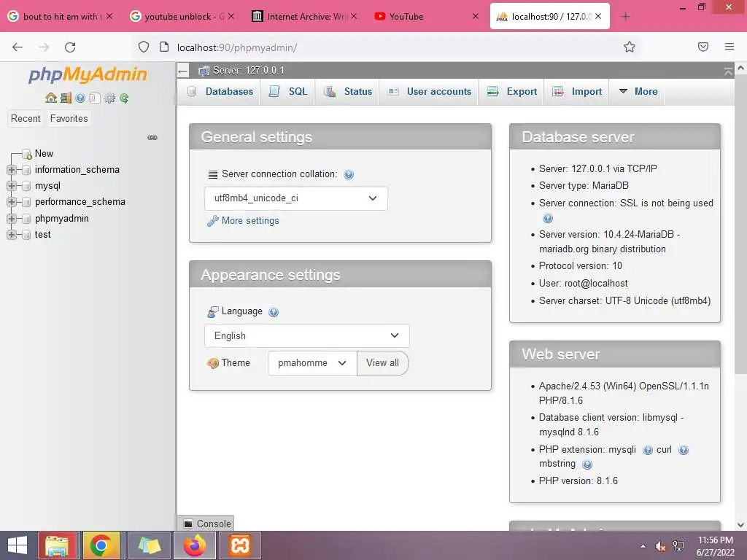Image resolution: width=747 pixels, height=560 pixels.
Task: Expand the mysql database node
Action: click(x=12, y=186)
